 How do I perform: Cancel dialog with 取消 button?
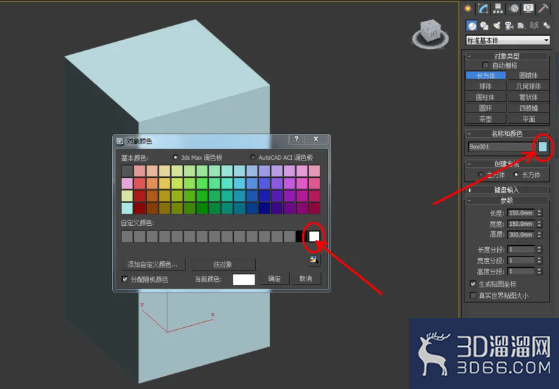pos(306,279)
